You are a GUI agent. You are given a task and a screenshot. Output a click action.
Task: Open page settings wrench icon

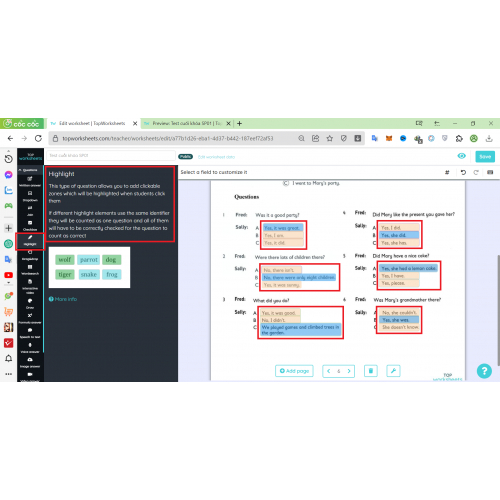coord(393,371)
